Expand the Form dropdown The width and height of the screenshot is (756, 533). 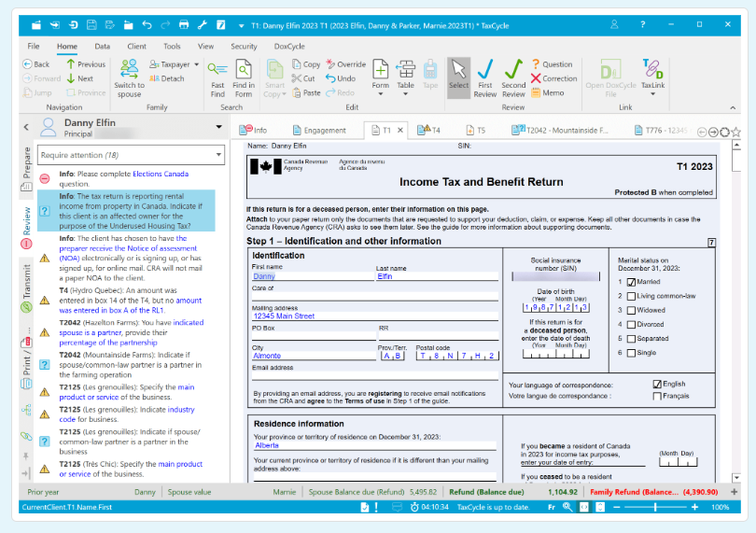(381, 94)
